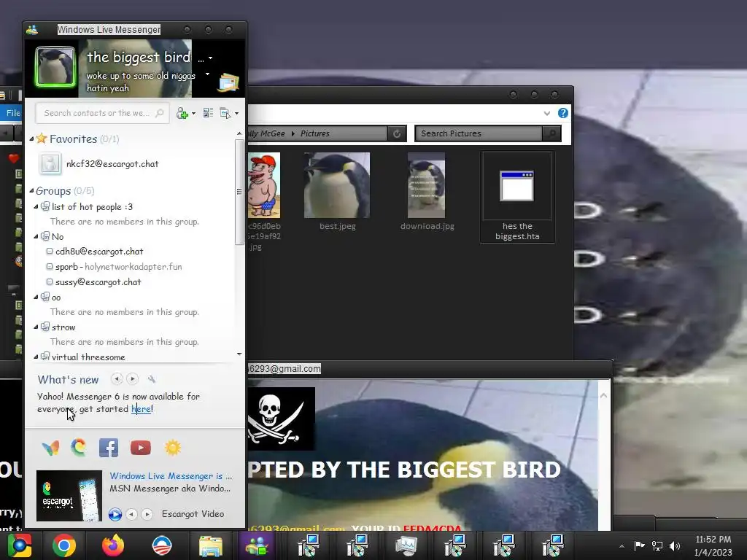Click the magnifier in the contact search box
The image size is (747, 560).
[160, 113]
